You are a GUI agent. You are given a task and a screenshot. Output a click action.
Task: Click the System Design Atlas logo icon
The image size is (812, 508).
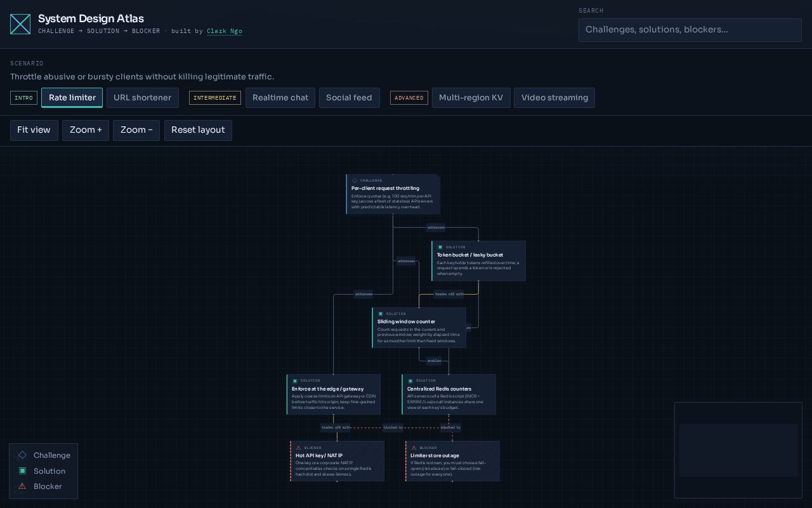20,24
